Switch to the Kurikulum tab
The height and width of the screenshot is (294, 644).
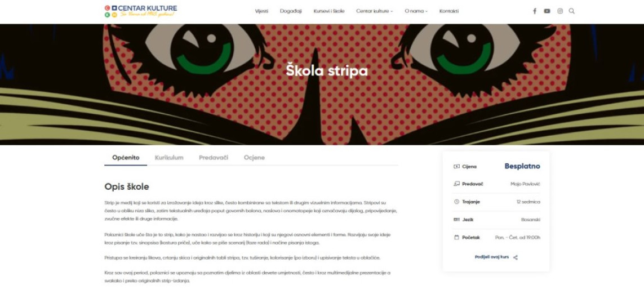[x=169, y=158]
